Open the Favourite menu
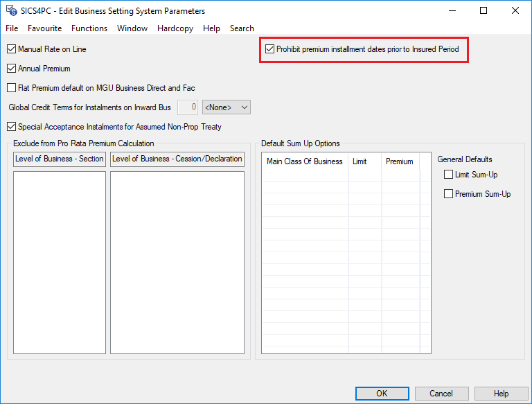 (44, 28)
